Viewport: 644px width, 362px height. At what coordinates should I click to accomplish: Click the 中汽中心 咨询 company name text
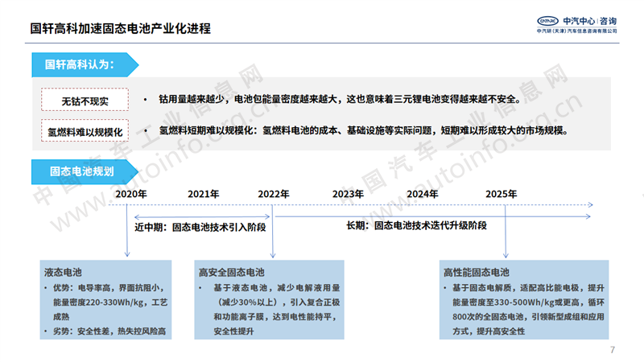(590, 21)
